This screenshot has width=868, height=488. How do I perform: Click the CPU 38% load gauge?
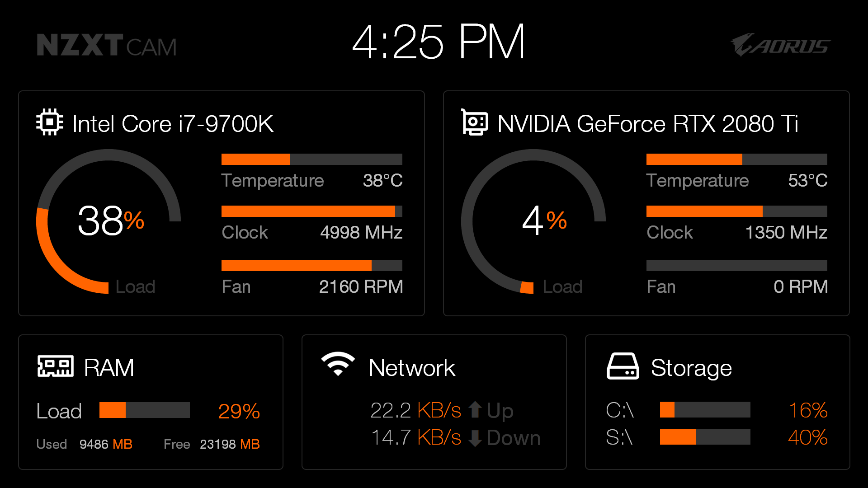108,221
